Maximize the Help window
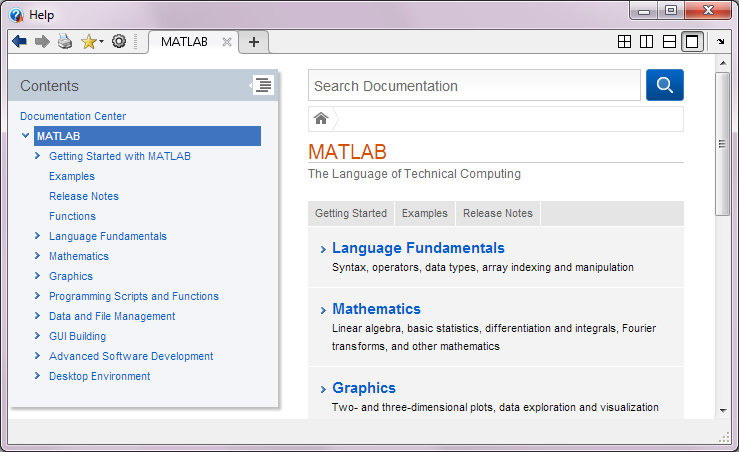This screenshot has width=739, height=452. [x=671, y=10]
